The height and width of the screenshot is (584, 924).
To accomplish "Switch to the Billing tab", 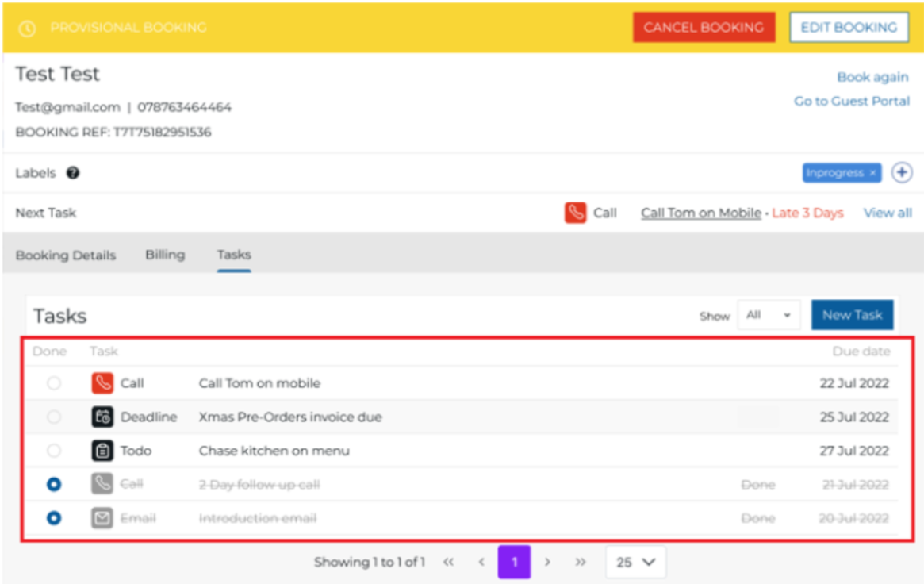I will pos(165,255).
